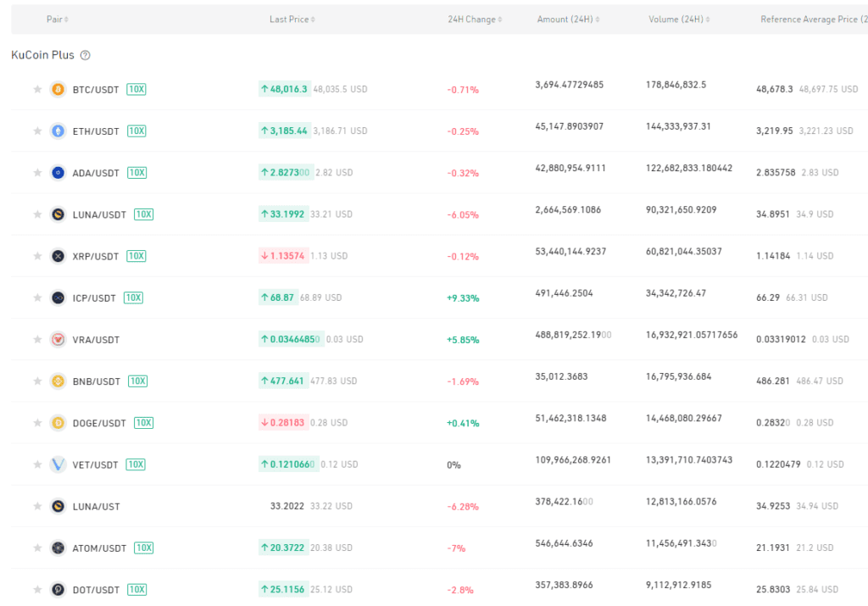The width and height of the screenshot is (868, 606).
Task: Click the BNB coin icon
Action: point(58,381)
